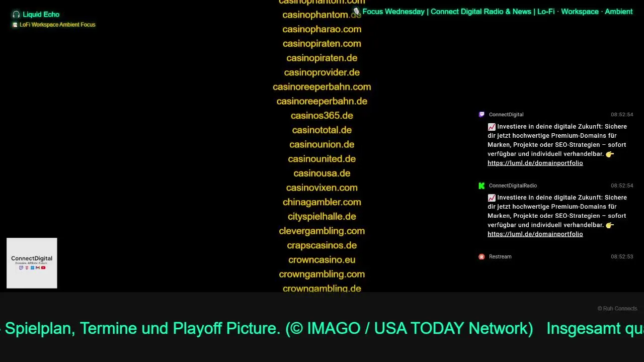644x362 pixels.
Task: Select casinopiraten.com in the domain list
Action: pyautogui.click(x=322, y=44)
